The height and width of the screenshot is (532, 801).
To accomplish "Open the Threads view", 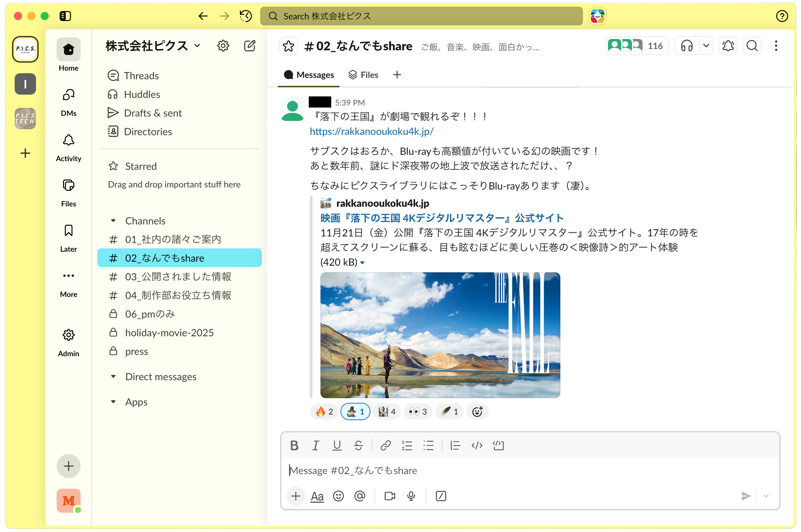I will [141, 76].
